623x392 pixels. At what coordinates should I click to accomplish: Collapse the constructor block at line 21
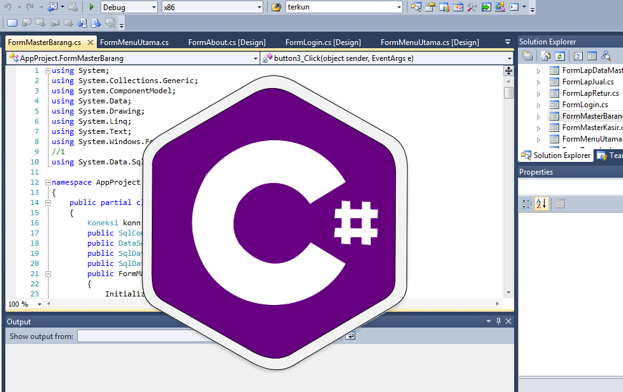[48, 274]
